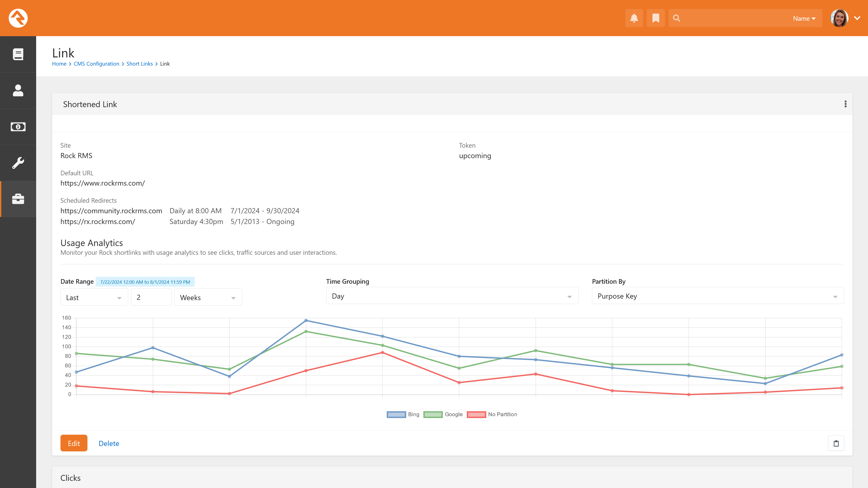The image size is (868, 488).
Task: Open the notifications bell icon
Action: pos(634,18)
